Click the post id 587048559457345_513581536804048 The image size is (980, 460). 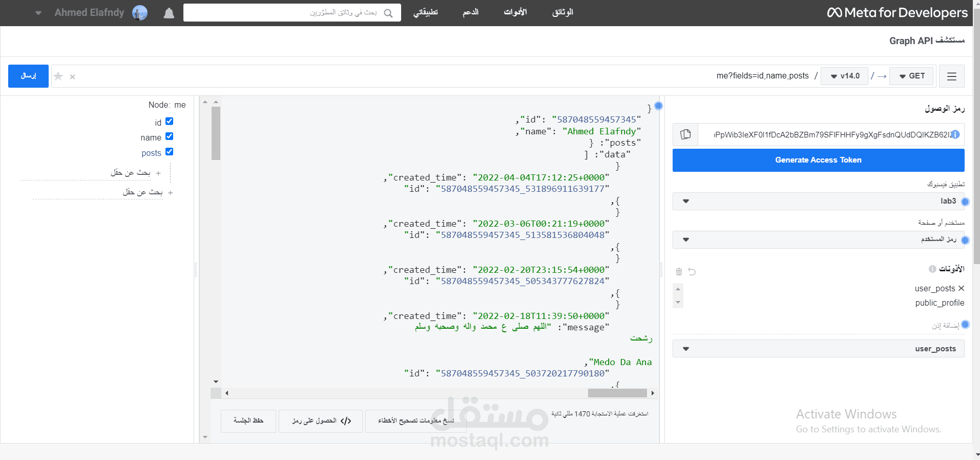coord(523,235)
